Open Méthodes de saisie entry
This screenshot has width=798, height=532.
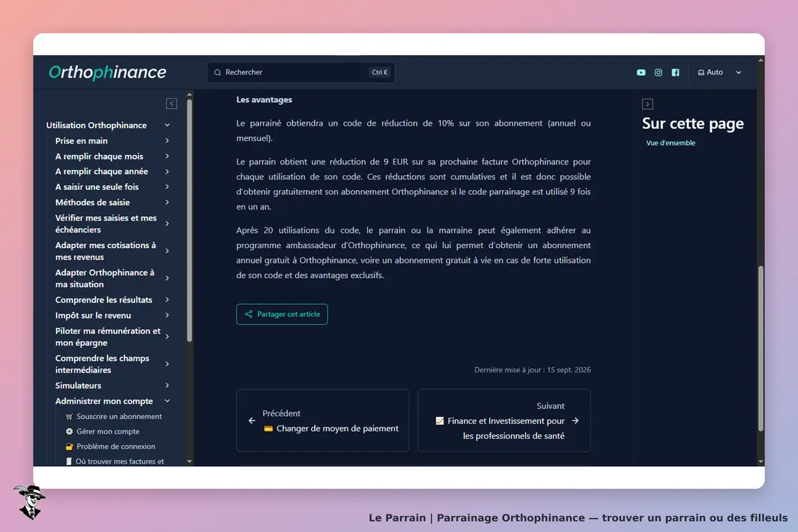(x=92, y=202)
